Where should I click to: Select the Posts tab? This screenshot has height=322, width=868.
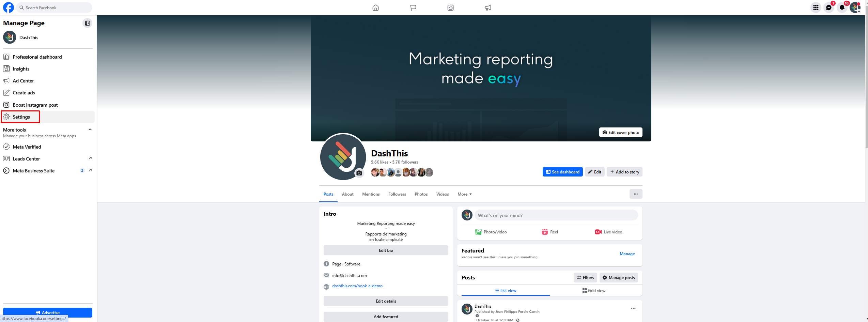(x=328, y=194)
